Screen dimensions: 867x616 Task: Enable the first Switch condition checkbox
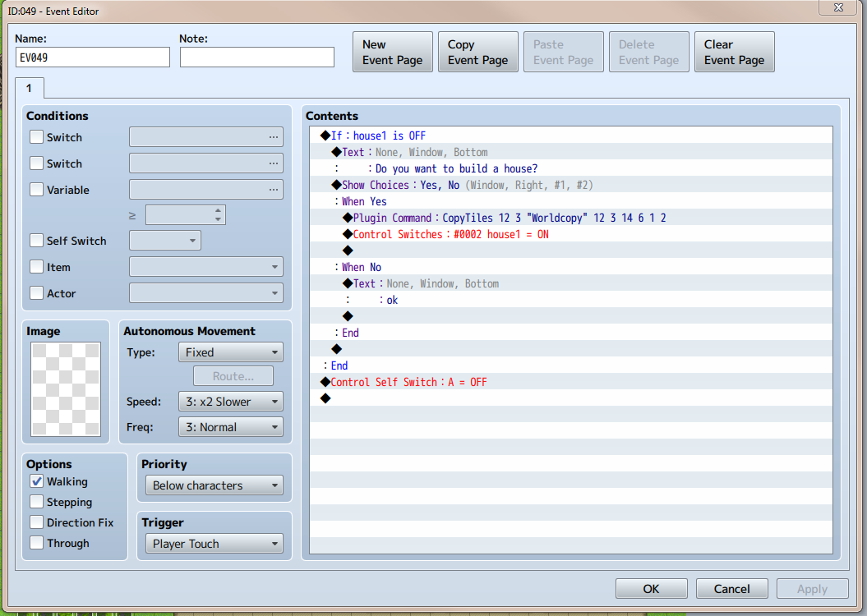coord(36,137)
